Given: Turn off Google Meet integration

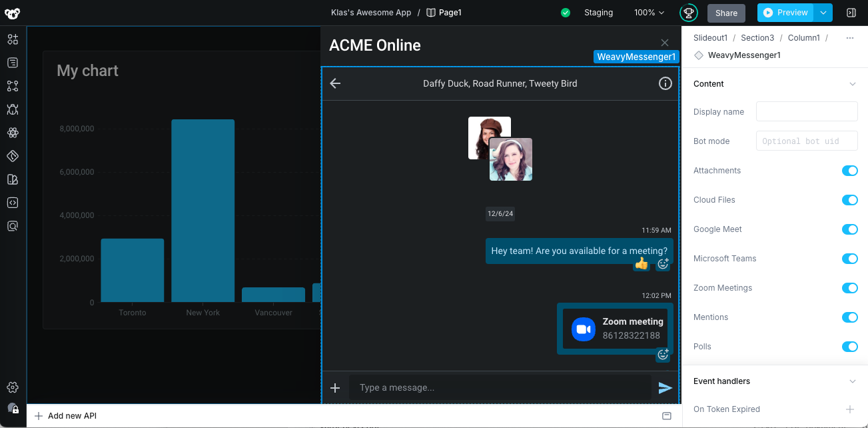Looking at the screenshot, I should pyautogui.click(x=850, y=229).
